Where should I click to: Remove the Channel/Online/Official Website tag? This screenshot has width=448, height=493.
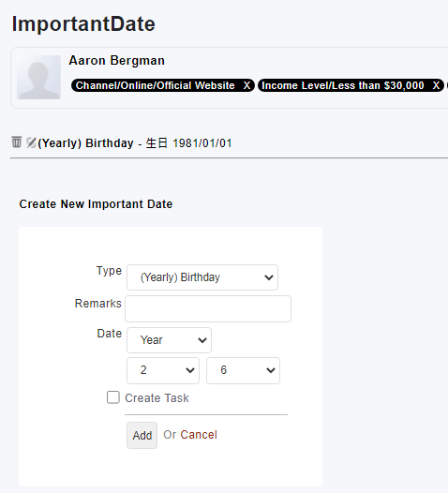click(x=247, y=85)
